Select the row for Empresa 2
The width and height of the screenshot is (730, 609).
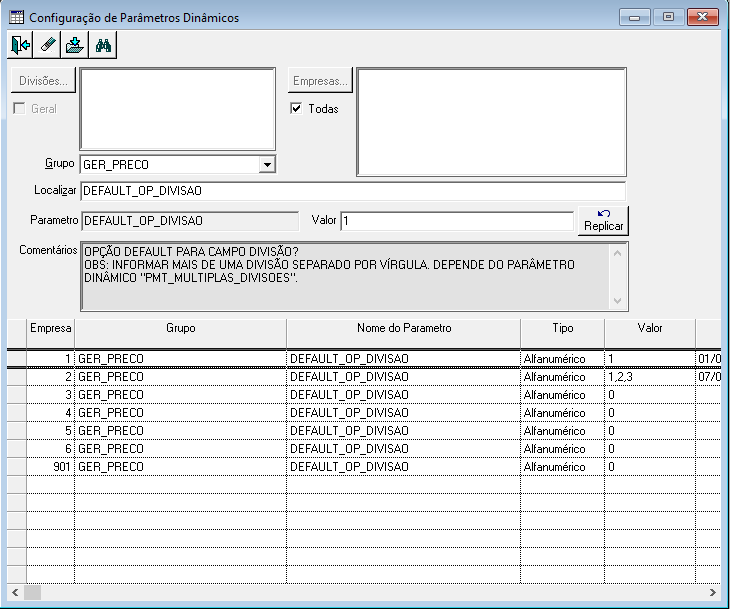tap(364, 377)
